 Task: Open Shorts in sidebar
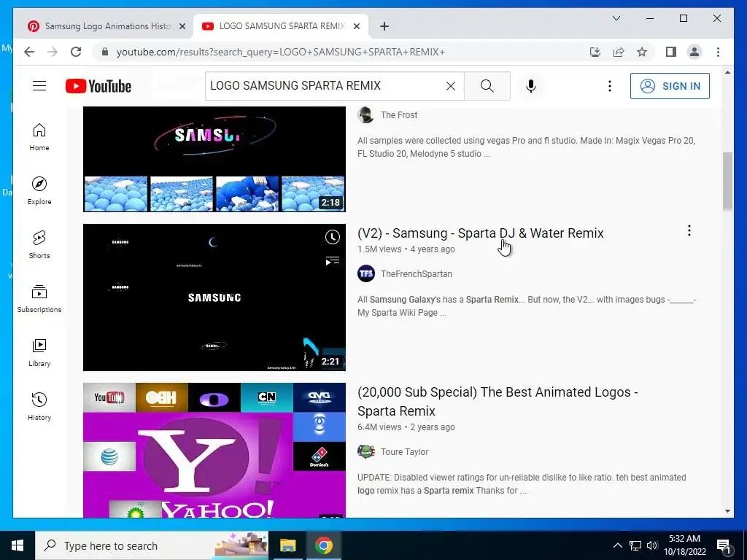pyautogui.click(x=39, y=245)
